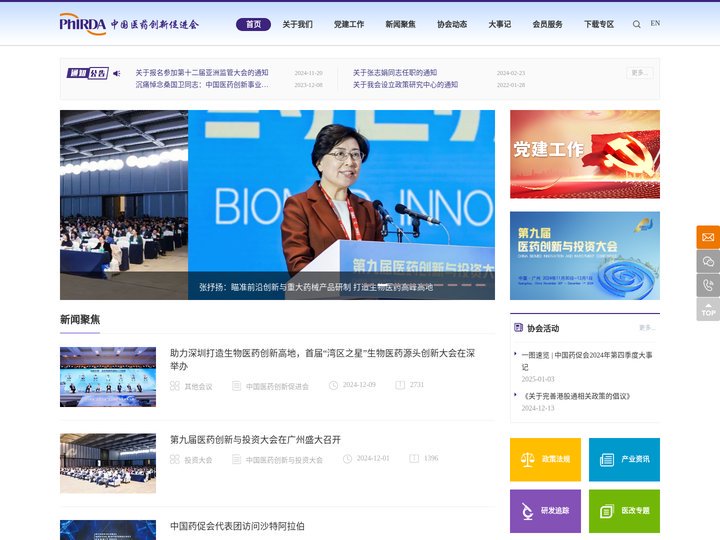Open the 新闻聚焦 menu

pyautogui.click(x=400, y=24)
